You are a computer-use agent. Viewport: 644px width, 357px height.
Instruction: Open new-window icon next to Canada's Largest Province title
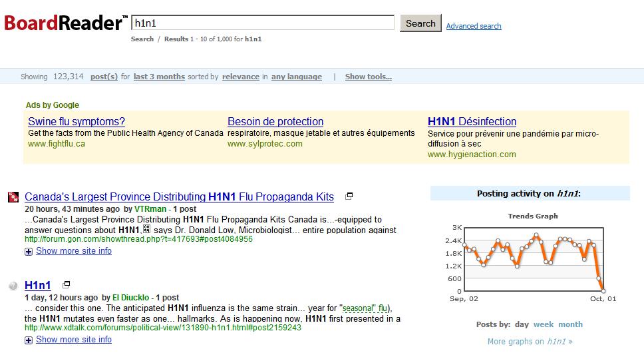click(x=349, y=196)
